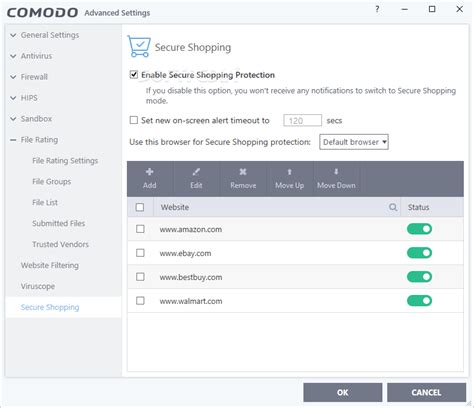
Task: Toggle off status for www.ebay.com
Action: 419,253
